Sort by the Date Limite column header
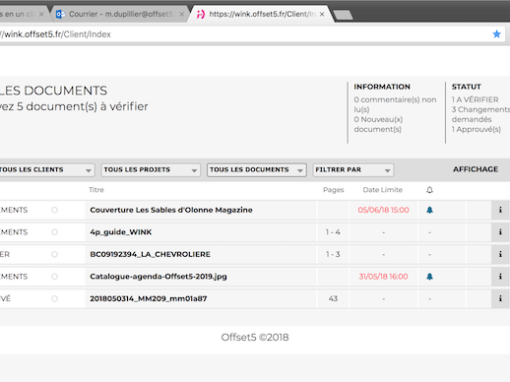510x382 pixels. [383, 190]
